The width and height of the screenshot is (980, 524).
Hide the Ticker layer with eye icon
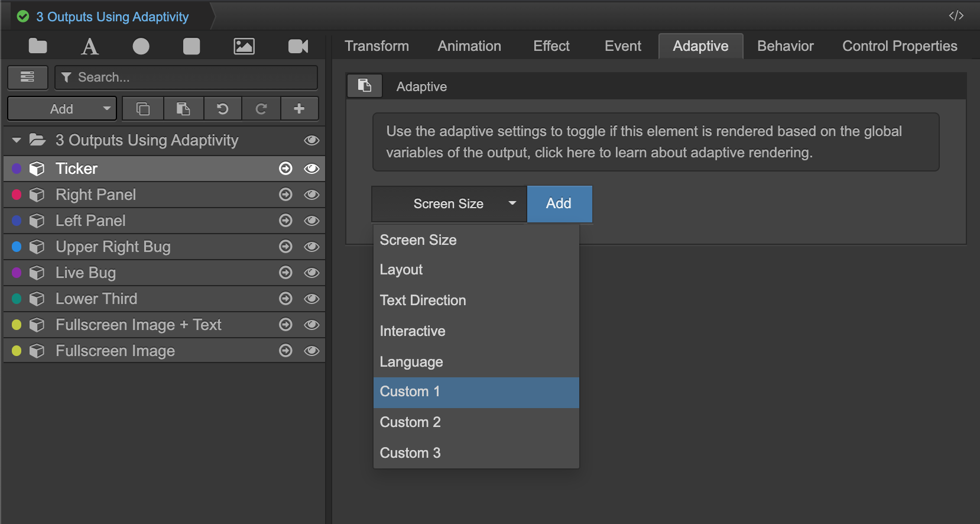[311, 169]
